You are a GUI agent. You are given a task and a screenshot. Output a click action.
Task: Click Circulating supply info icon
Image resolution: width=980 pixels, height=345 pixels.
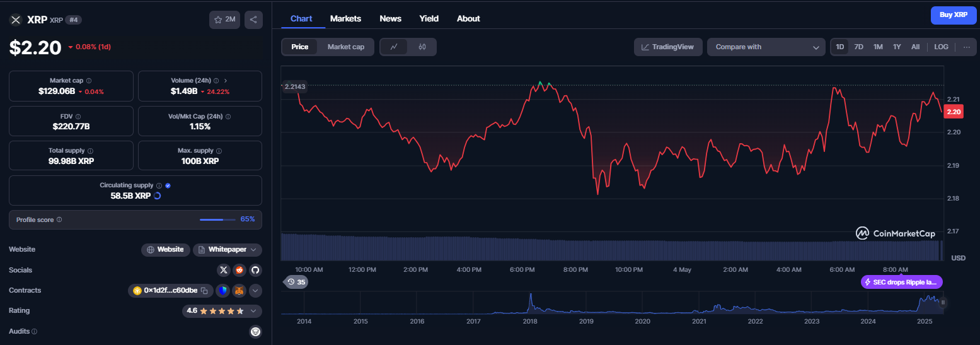[x=159, y=185]
